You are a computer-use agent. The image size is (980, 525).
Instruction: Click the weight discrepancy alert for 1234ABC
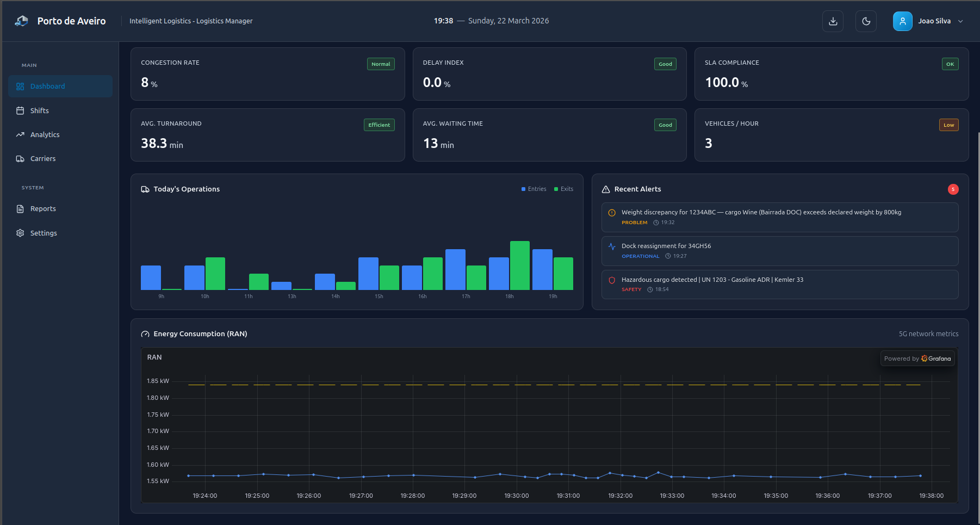click(x=779, y=217)
